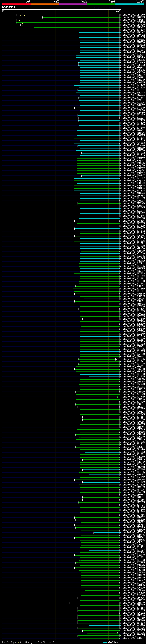Click entry UniRef100_Q8YPI4
Viewport: 146px width, 644px height.
click(134, 553)
